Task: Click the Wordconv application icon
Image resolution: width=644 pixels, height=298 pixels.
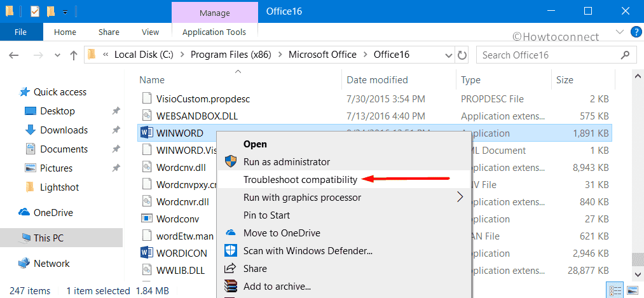Action: point(147,219)
